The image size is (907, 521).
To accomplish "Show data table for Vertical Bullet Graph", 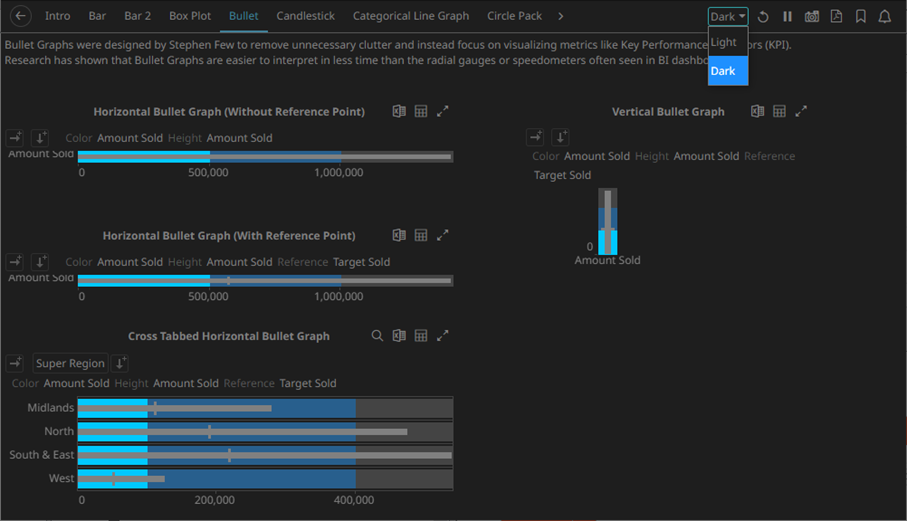I will [x=779, y=112].
